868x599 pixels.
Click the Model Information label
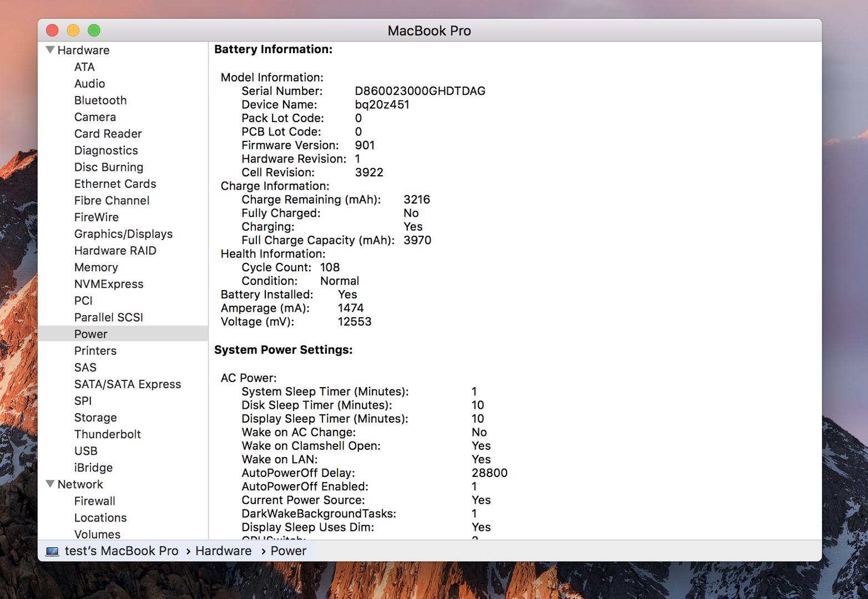click(272, 78)
